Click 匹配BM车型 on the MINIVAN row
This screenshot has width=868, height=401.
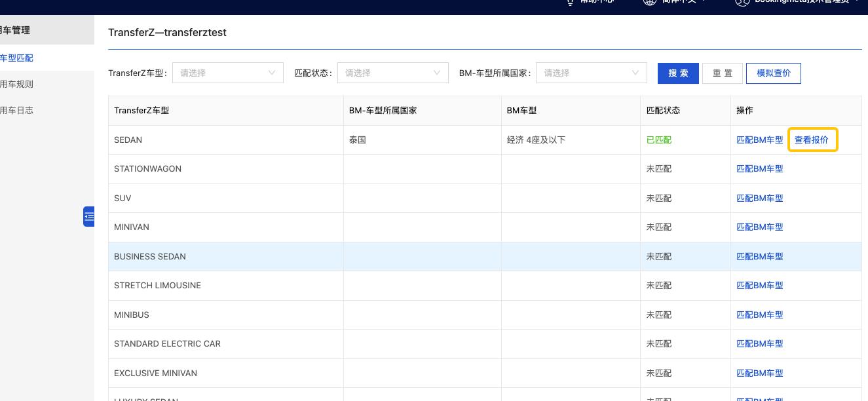pyautogui.click(x=759, y=227)
